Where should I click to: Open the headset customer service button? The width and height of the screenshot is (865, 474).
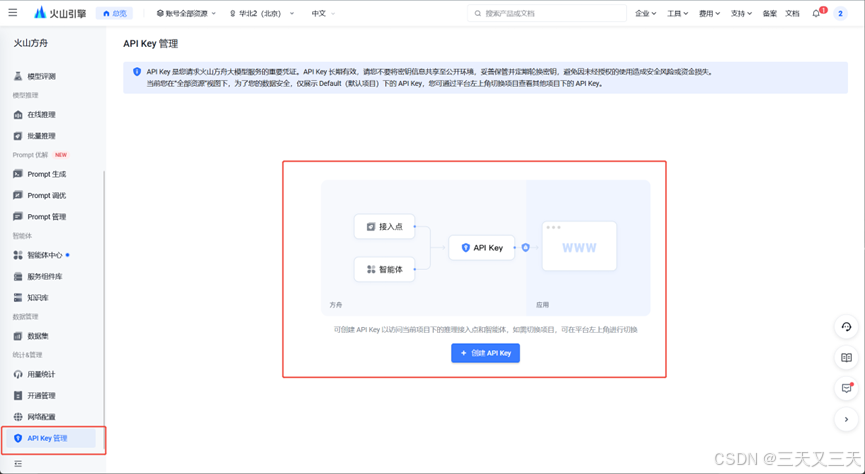pos(846,327)
